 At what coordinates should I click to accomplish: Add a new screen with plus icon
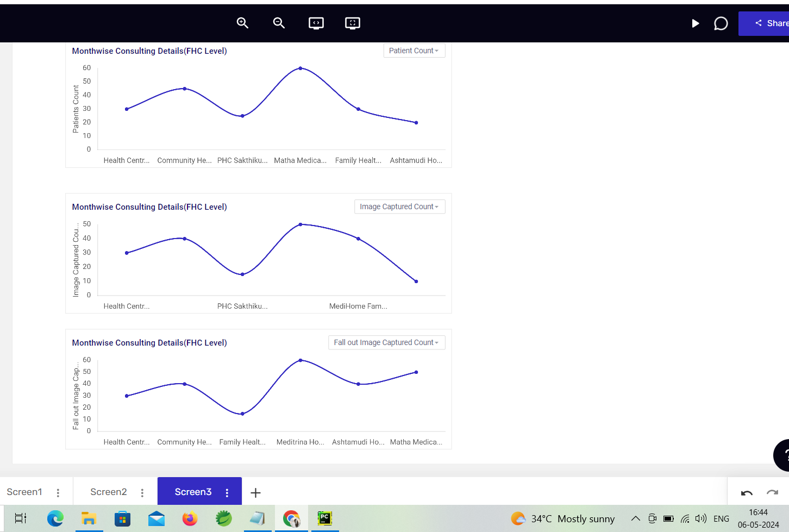pos(255,492)
